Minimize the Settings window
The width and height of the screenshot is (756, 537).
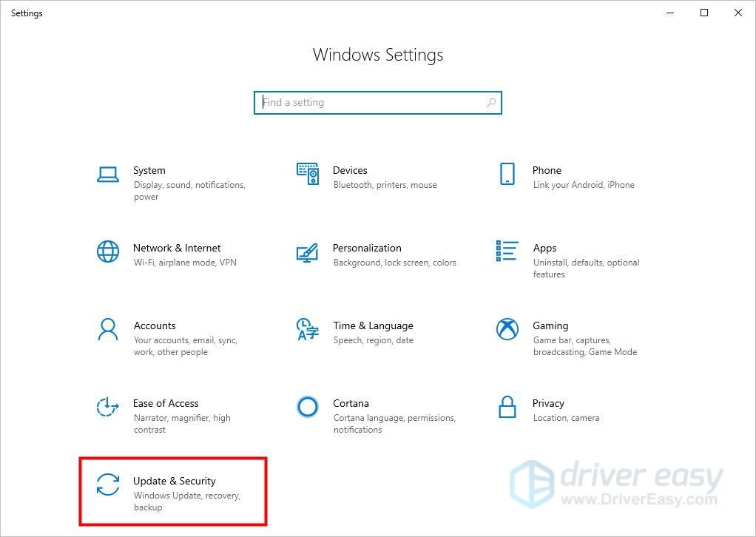tap(670, 13)
